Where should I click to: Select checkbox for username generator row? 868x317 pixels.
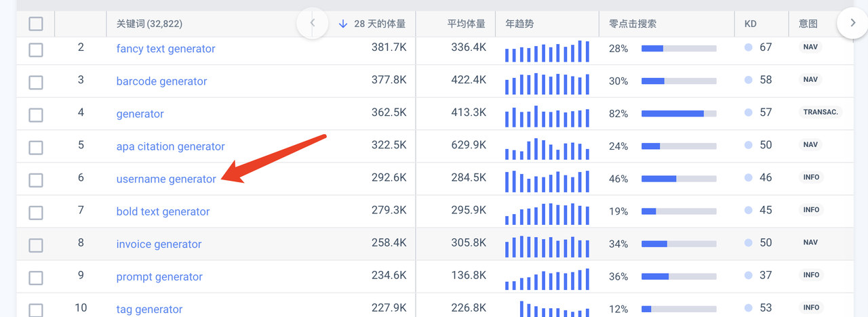click(x=36, y=180)
